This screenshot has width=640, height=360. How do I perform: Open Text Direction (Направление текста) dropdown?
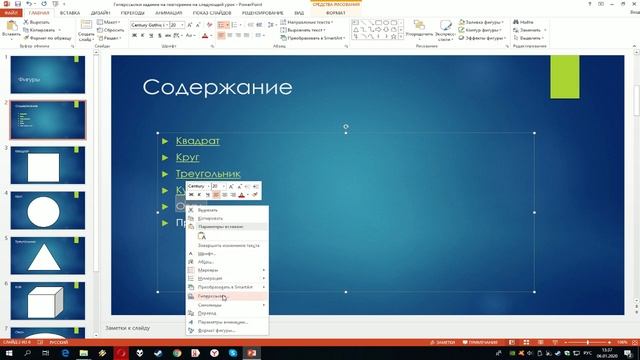click(x=307, y=22)
